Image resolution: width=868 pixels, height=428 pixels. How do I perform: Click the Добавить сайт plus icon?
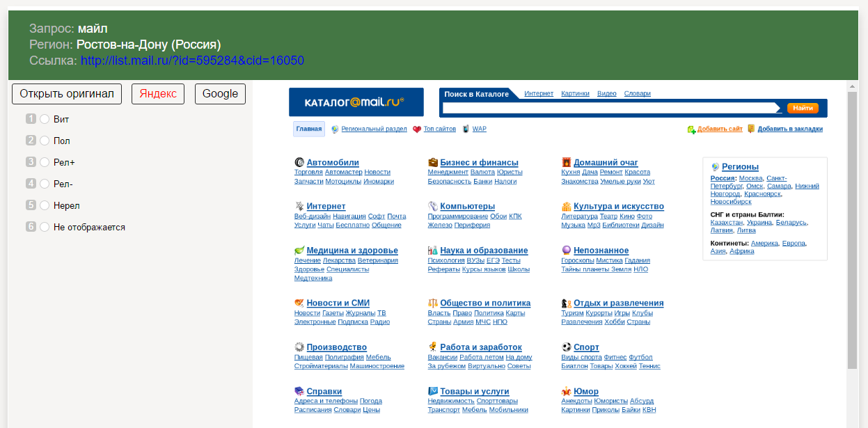click(x=691, y=129)
